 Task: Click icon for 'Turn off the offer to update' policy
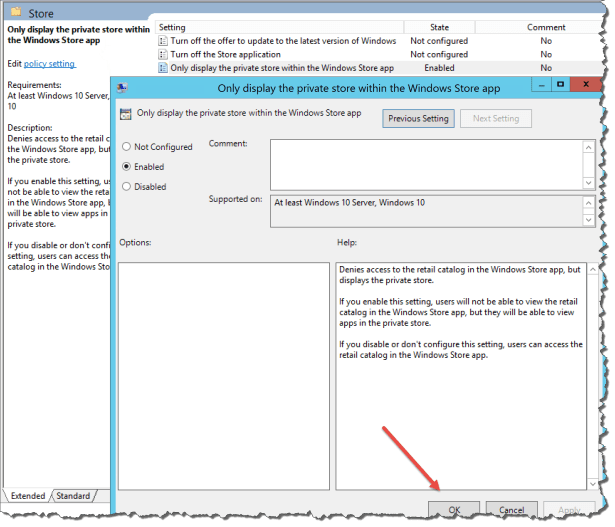(163, 41)
